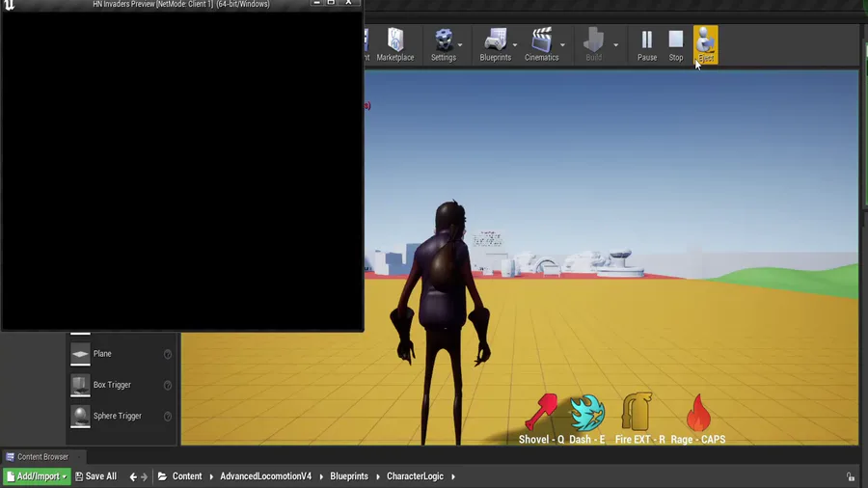The image size is (868, 488).
Task: Click the HN Invaders Preview title bar
Action: [181, 5]
